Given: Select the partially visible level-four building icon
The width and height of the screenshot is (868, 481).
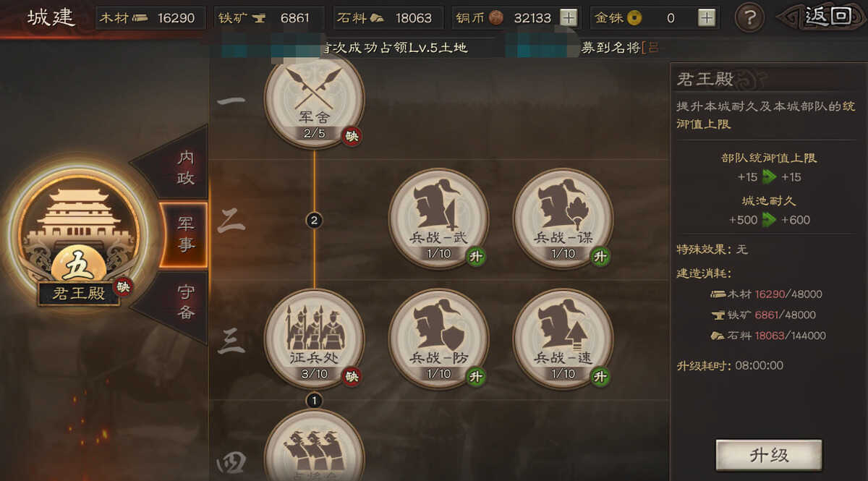Looking at the screenshot, I should [x=314, y=445].
